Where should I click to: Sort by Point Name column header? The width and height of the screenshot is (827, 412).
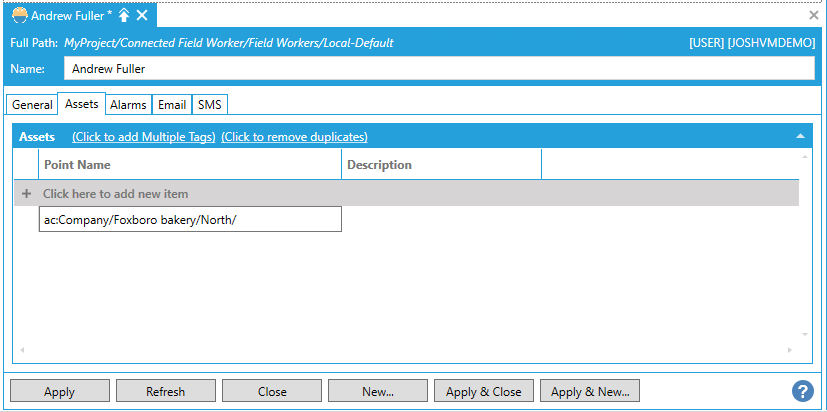tap(190, 165)
